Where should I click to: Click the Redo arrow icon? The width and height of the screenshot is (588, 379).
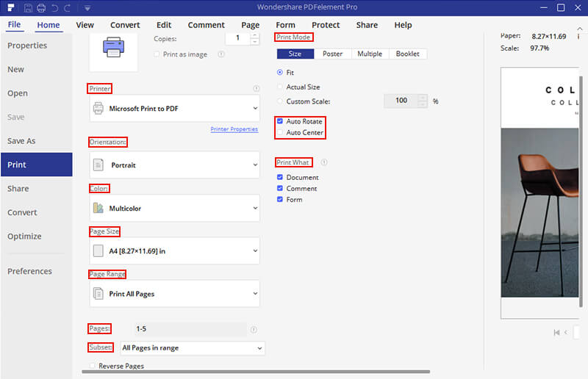tap(68, 8)
